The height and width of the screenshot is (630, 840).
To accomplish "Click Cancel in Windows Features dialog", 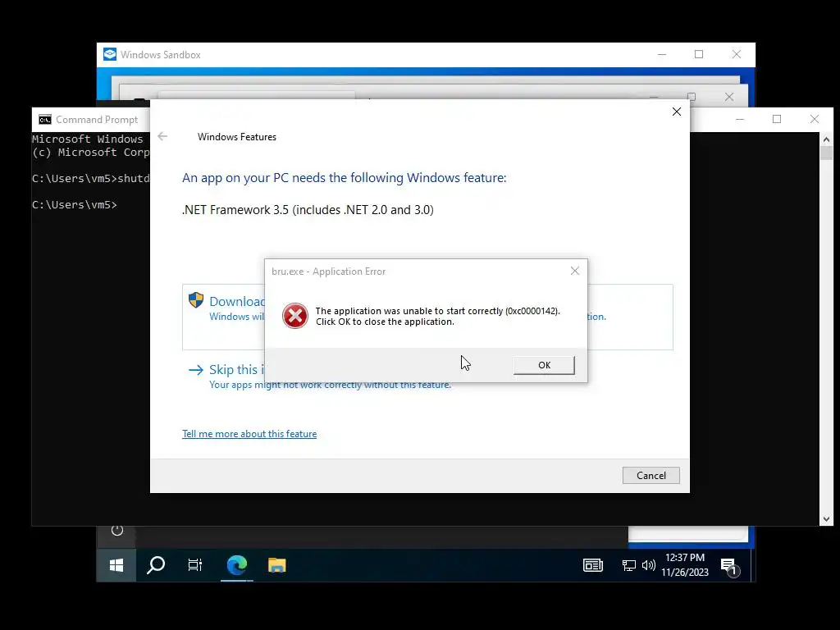I will pyautogui.click(x=651, y=475).
